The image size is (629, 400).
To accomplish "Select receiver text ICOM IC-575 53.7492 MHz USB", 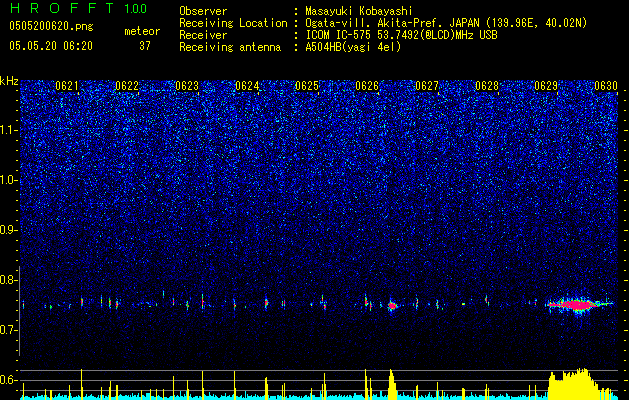I will pos(401,35).
